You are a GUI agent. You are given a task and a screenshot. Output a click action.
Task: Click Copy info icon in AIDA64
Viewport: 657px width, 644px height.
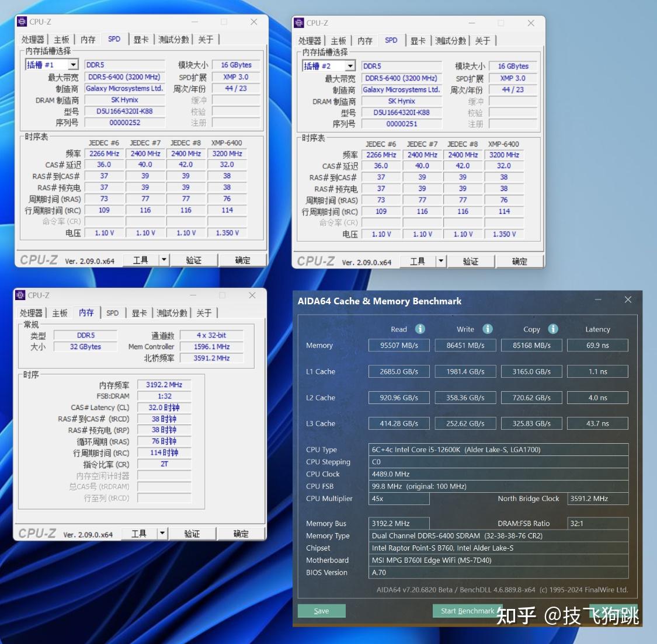[553, 329]
